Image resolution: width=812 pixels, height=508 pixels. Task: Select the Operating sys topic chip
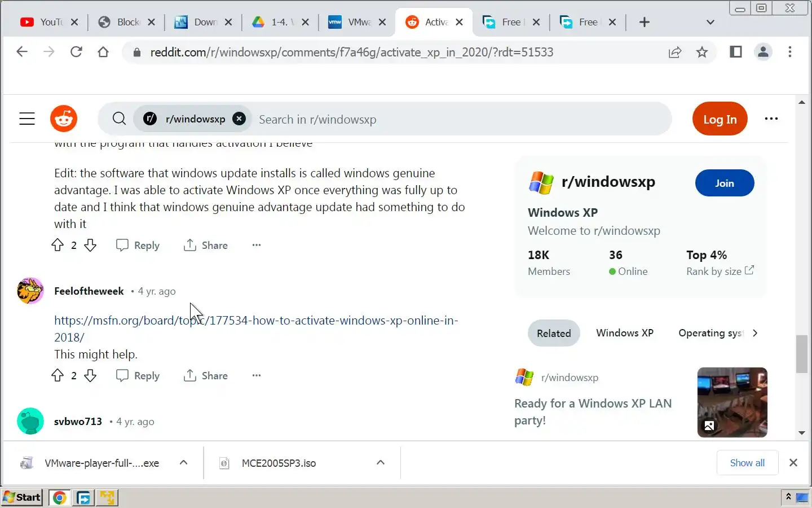(710, 333)
